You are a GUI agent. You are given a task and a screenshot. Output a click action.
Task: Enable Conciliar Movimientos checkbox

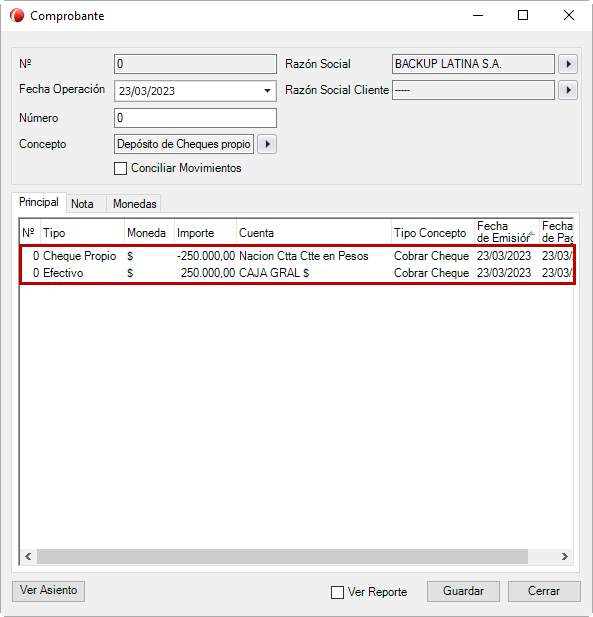click(x=120, y=168)
